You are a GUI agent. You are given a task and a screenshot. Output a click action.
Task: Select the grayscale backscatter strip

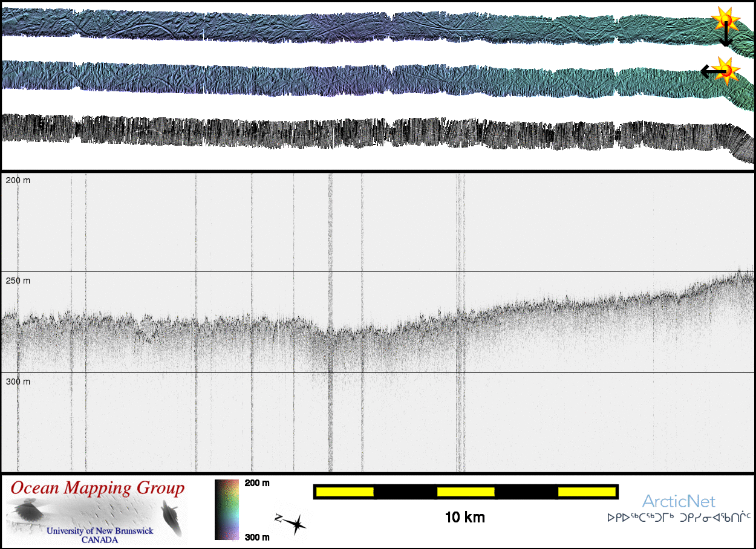[x=363, y=132]
